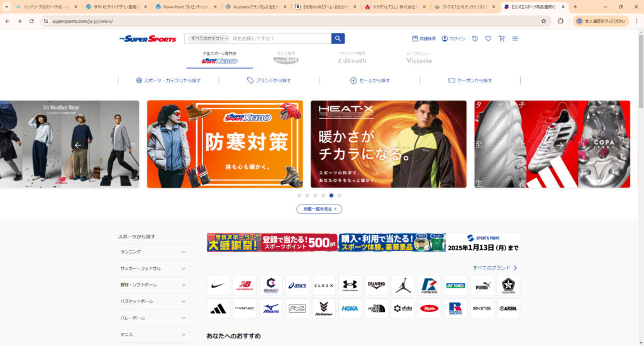
Task: Select the first carousel pagination dot
Action: (299, 196)
